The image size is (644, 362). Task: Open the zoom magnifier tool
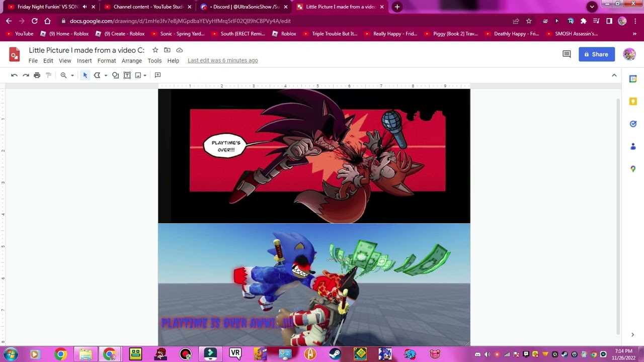coord(63,75)
